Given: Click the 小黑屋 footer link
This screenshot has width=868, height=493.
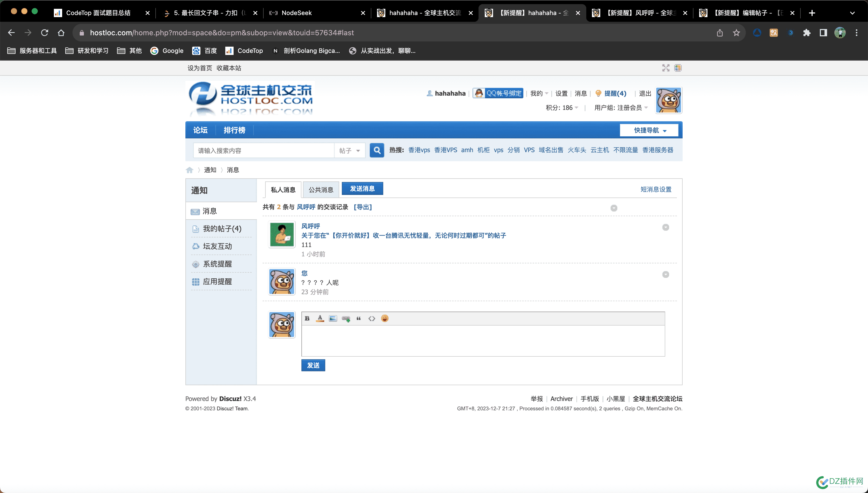Looking at the screenshot, I should tap(615, 399).
